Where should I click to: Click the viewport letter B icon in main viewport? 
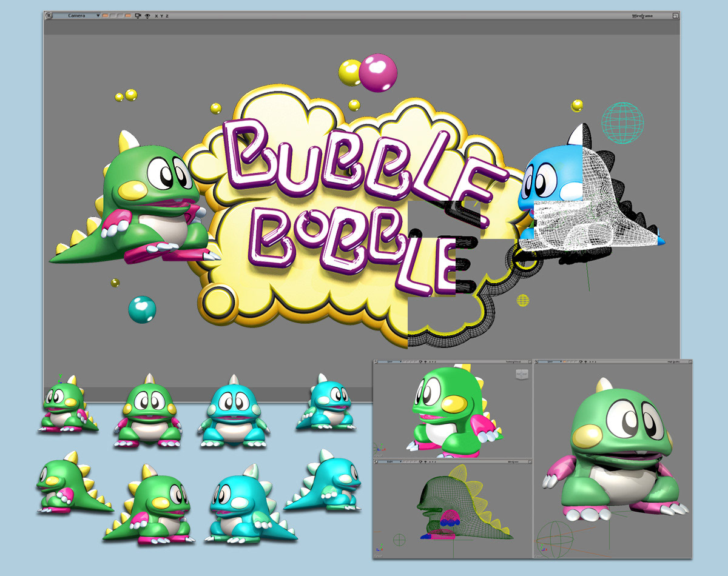pos(49,16)
